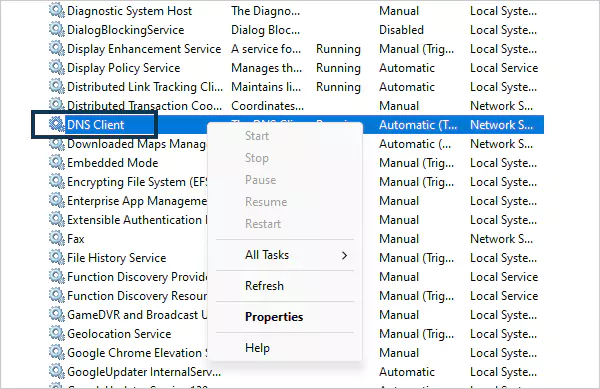
Task: Select the DialogBlockingService name
Action: [126, 30]
